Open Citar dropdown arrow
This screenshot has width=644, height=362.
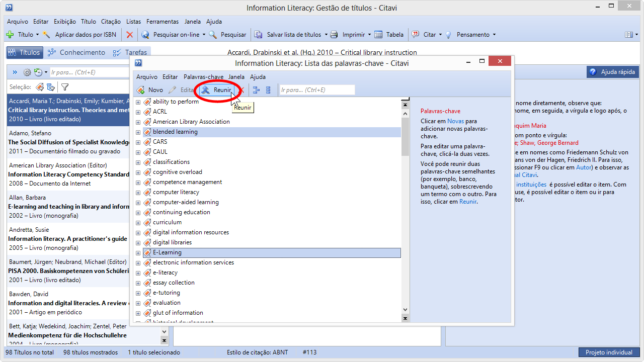440,35
